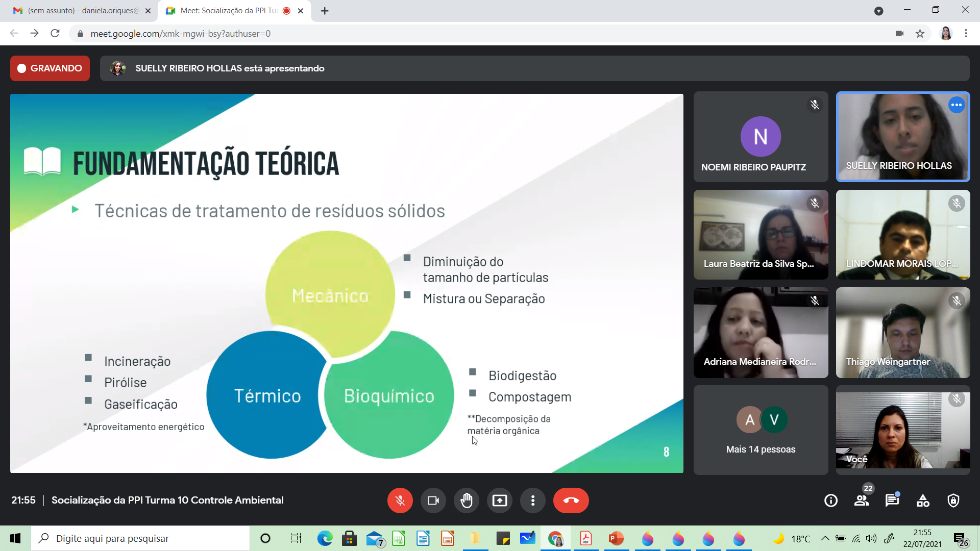The width and height of the screenshot is (980, 551).
Task: Open the meeting details info icon
Action: 830,500
